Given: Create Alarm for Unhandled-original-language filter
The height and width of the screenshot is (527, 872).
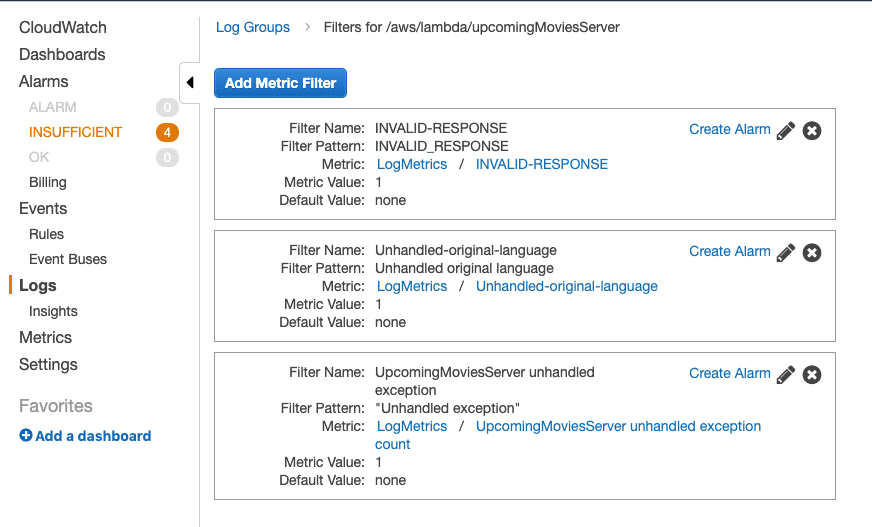Looking at the screenshot, I should (x=730, y=251).
